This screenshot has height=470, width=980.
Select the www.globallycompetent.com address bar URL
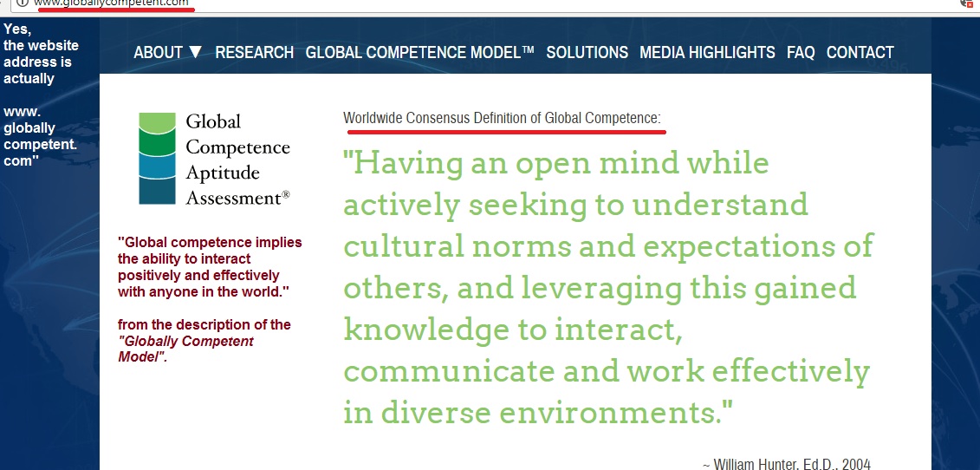[111, 3]
